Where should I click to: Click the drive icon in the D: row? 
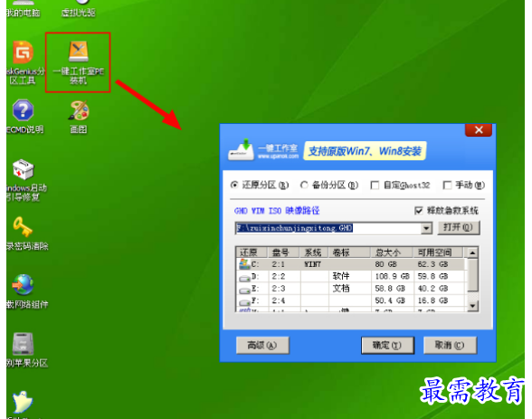(x=244, y=278)
